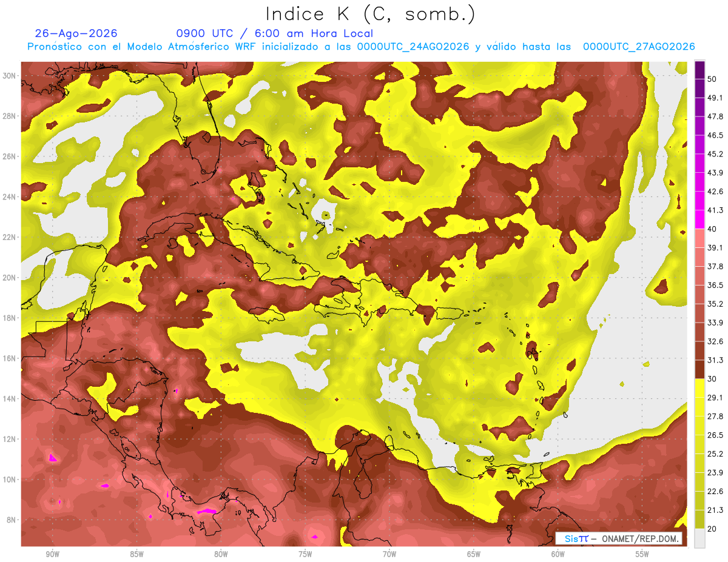The image size is (728, 562).
Task: Click the latitude axis label '24N'
Action: (10, 197)
